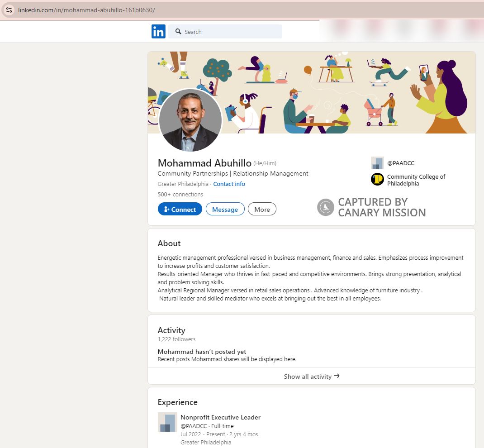Click the Canary Mission watermark logo
Screen dimensions: 484x448
326,207
